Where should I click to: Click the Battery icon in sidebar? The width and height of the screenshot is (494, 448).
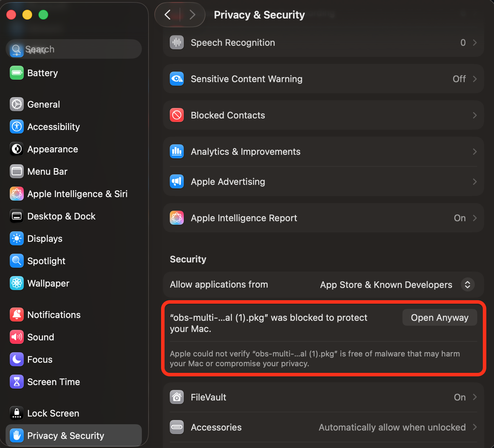point(17,73)
